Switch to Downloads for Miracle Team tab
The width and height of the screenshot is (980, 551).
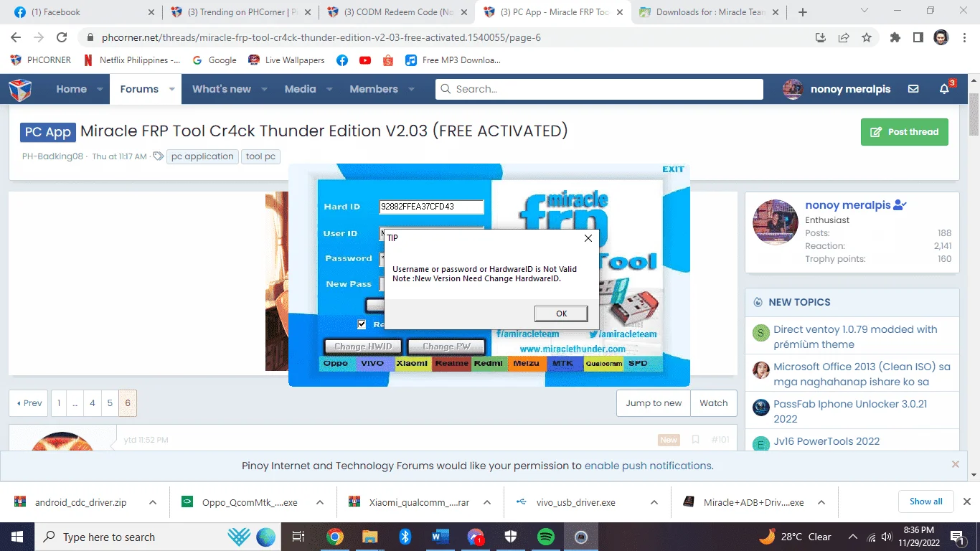point(709,12)
